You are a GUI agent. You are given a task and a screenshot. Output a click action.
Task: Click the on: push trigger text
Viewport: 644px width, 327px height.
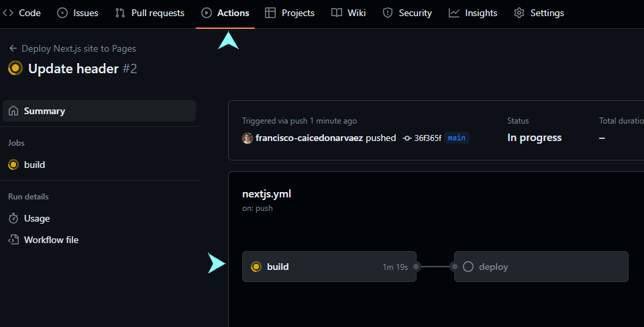coord(258,208)
